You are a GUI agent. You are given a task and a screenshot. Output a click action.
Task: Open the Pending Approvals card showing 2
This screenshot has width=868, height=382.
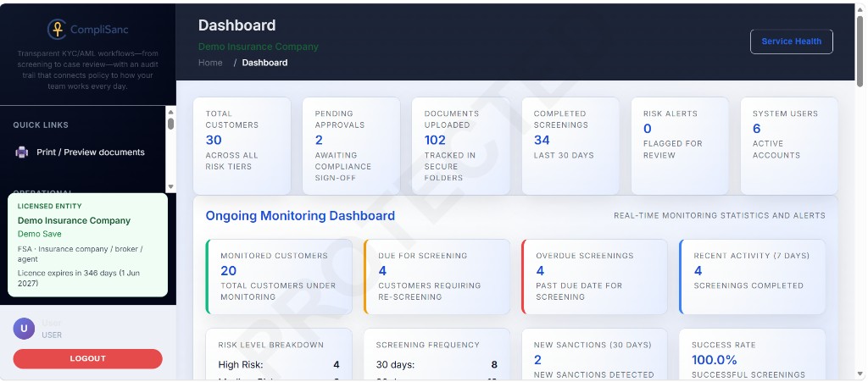pyautogui.click(x=351, y=146)
